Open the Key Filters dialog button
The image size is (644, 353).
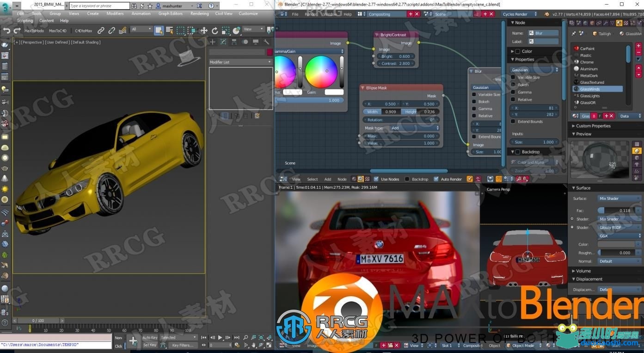pos(183,345)
